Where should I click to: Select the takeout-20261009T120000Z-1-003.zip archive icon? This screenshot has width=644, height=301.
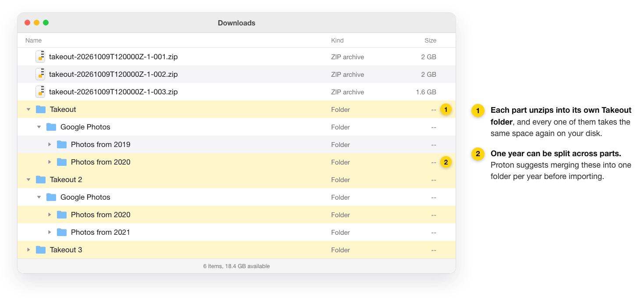tap(40, 92)
